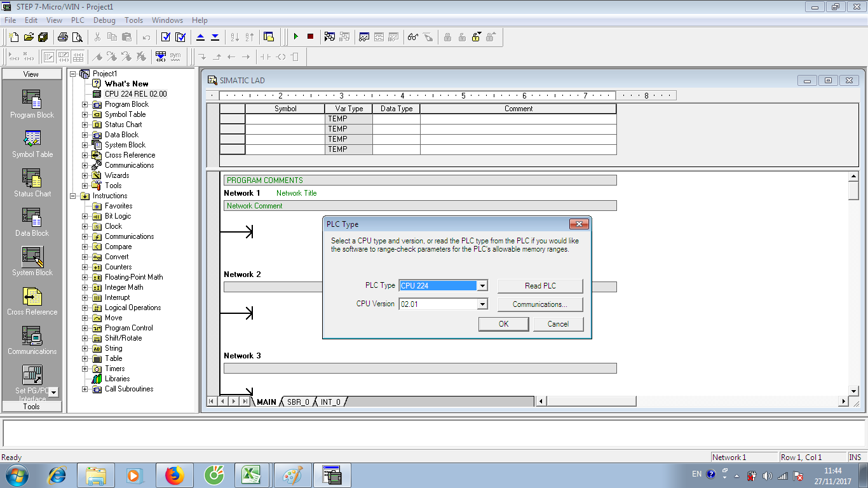Image resolution: width=868 pixels, height=488 pixels.
Task: Click the Download to PLC toolbar icon
Action: click(214, 37)
